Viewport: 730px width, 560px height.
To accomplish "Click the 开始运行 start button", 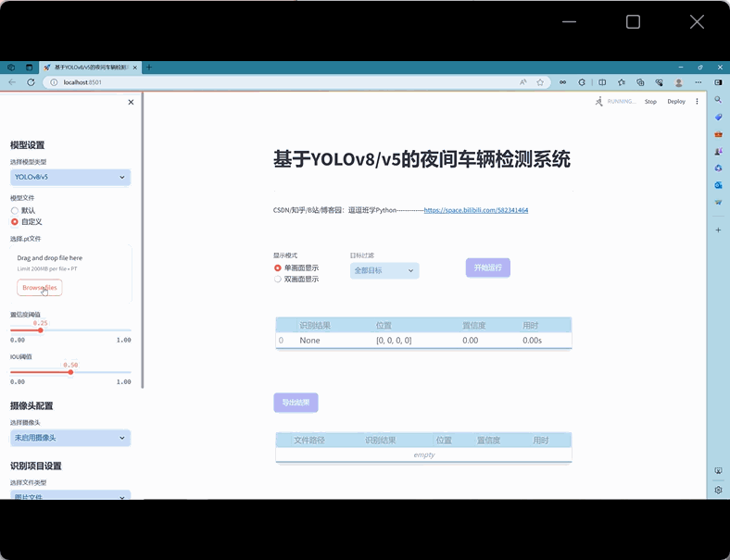I will tap(488, 268).
